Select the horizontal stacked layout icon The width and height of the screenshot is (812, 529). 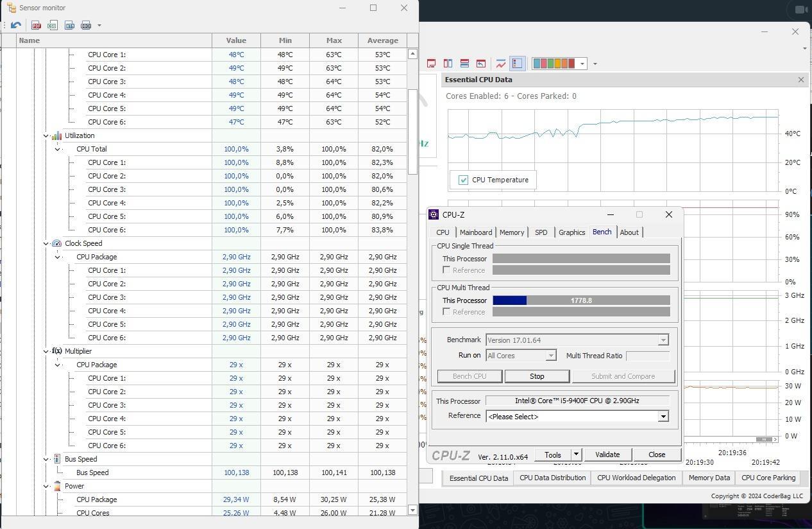pyautogui.click(x=464, y=64)
